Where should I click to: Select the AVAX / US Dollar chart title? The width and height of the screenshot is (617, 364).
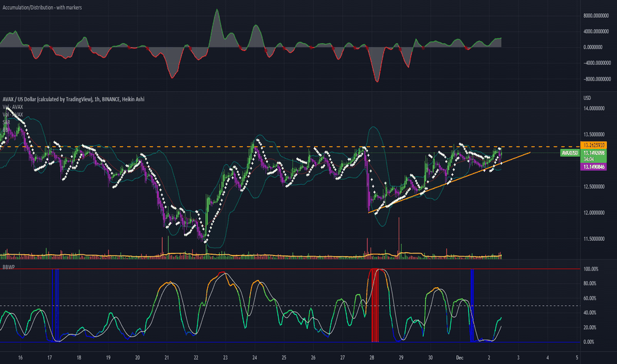click(x=73, y=99)
